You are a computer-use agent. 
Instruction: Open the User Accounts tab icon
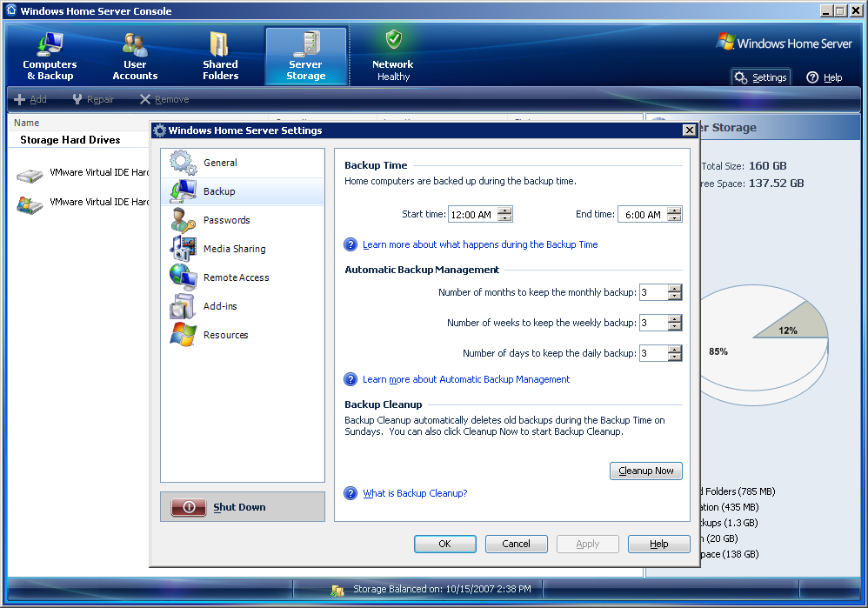[135, 44]
